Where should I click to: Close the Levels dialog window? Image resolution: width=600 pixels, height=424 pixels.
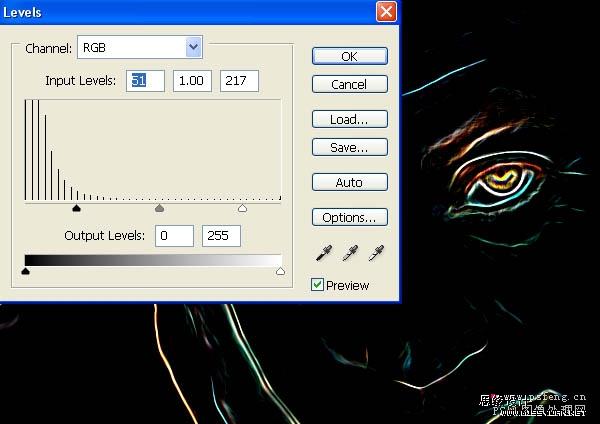(x=385, y=12)
